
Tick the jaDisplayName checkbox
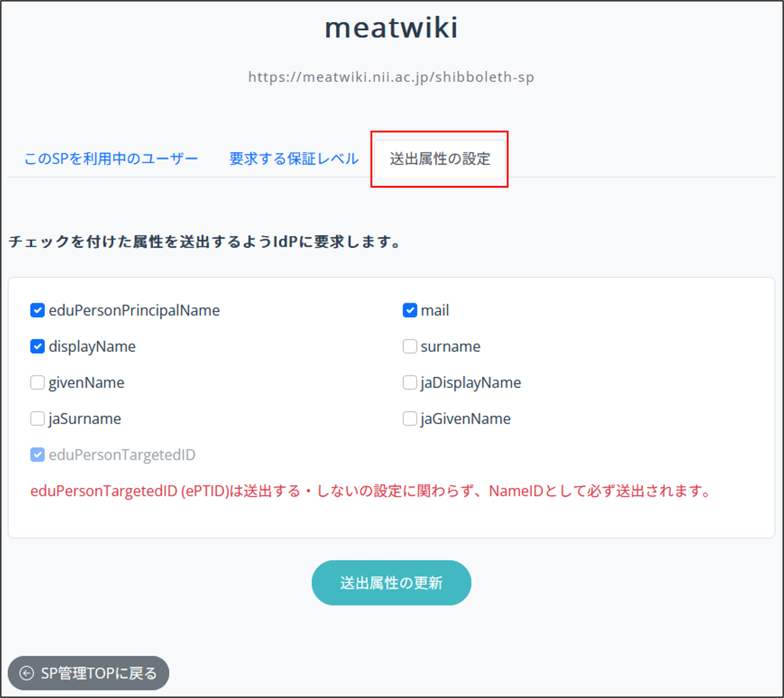coord(410,383)
